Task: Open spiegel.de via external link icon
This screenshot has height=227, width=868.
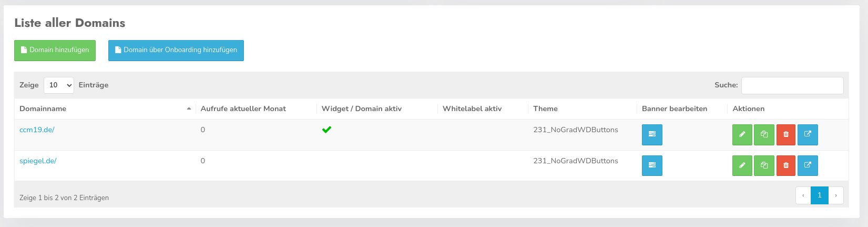Action: click(x=808, y=165)
